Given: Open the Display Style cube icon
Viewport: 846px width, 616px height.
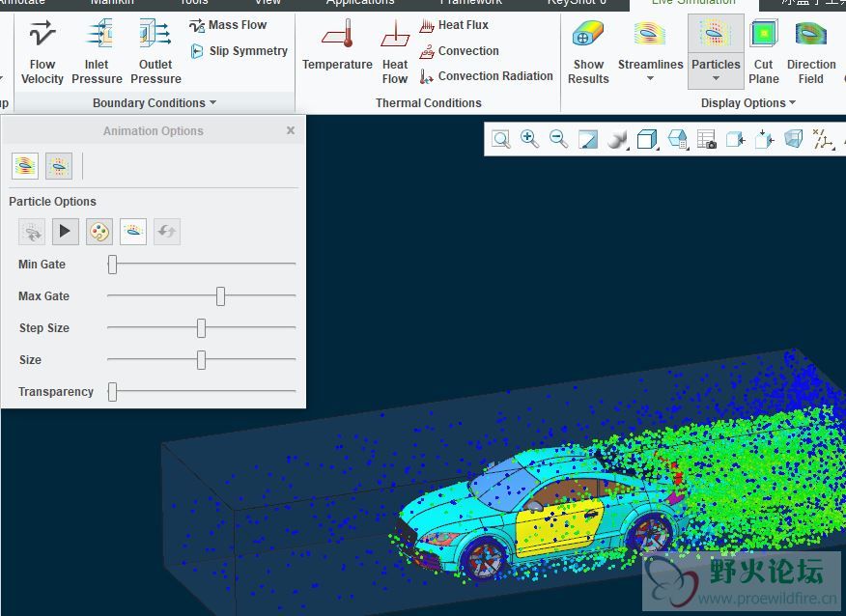Looking at the screenshot, I should pos(646,139).
